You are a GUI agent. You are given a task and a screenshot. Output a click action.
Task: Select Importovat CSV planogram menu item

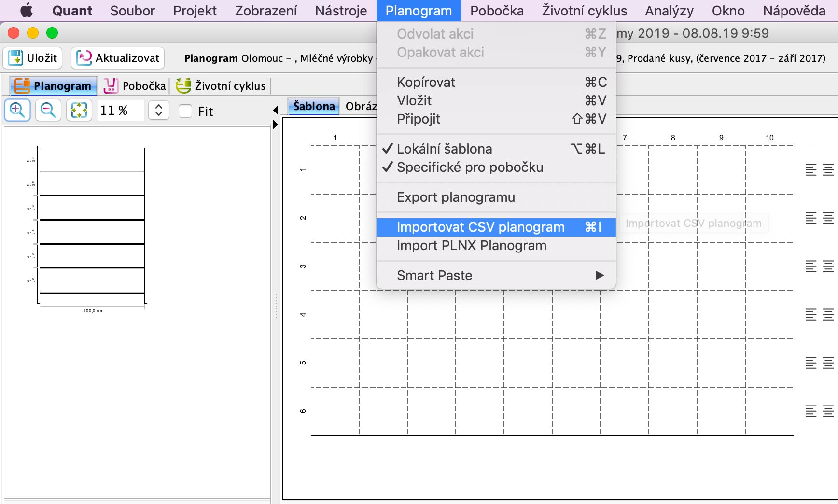coord(480,227)
